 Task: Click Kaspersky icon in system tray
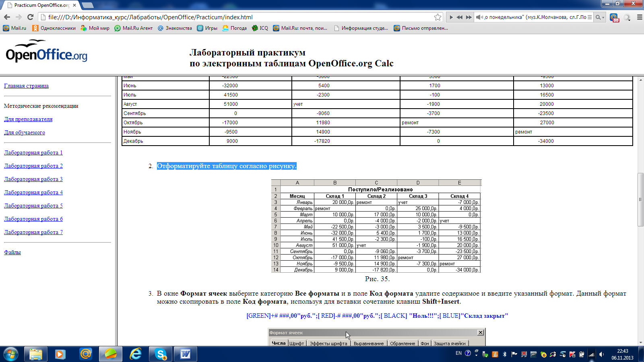(572, 354)
